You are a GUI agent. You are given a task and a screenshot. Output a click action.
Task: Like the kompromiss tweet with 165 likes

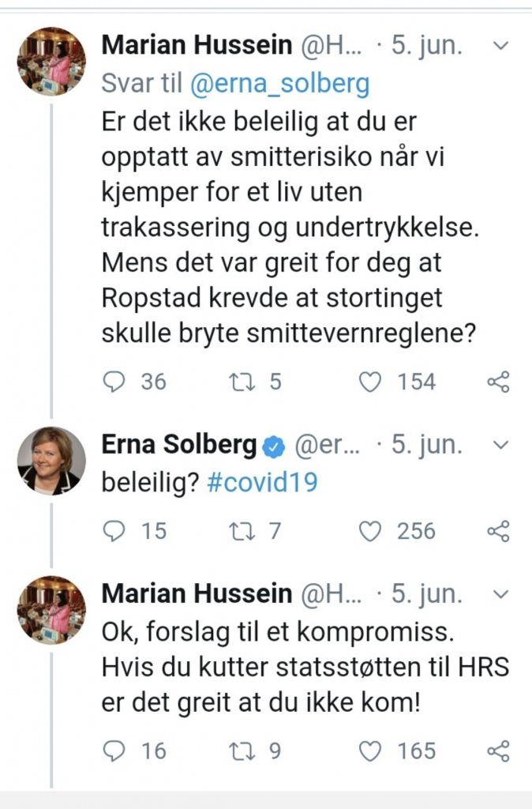point(370,750)
